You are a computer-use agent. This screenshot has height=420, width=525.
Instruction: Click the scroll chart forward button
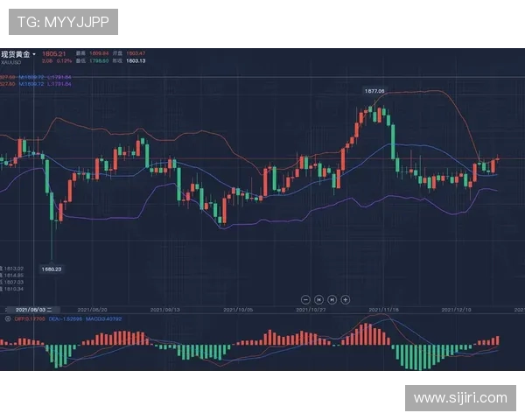tap(332, 298)
